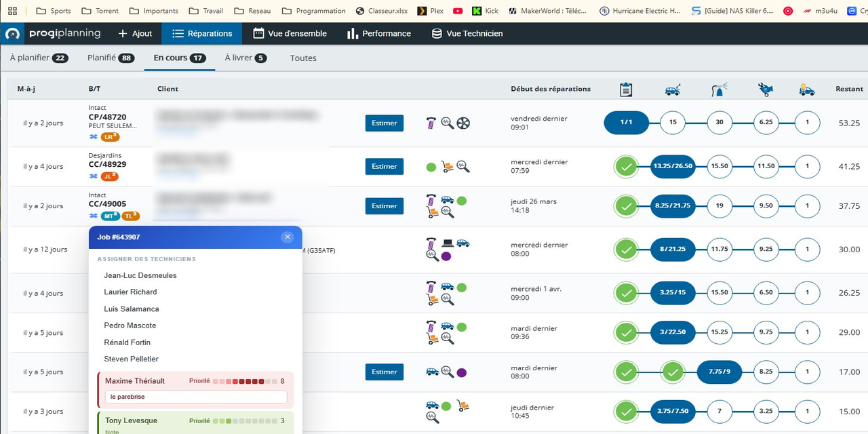Click wheel icon in CP/48720 row
The image size is (868, 434).
click(x=463, y=123)
